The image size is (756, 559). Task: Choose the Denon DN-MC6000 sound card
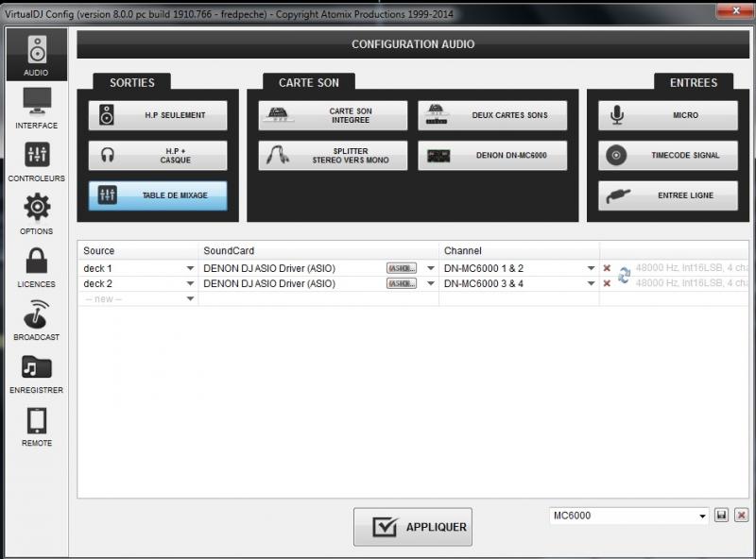(492, 155)
